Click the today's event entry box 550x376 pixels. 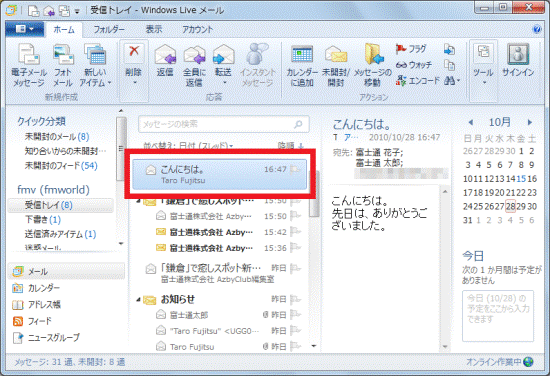pyautogui.click(x=498, y=316)
